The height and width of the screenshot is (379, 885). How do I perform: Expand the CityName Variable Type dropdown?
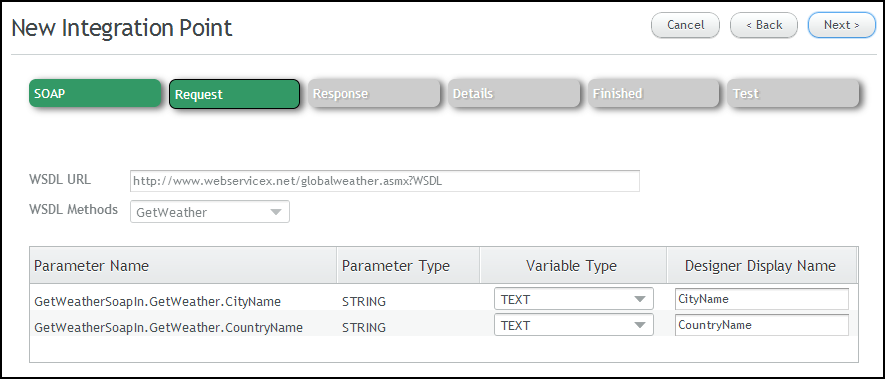[x=573, y=299]
